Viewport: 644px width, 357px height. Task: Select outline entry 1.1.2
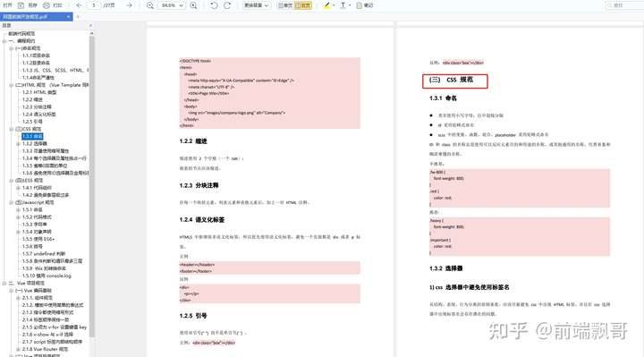[36, 63]
